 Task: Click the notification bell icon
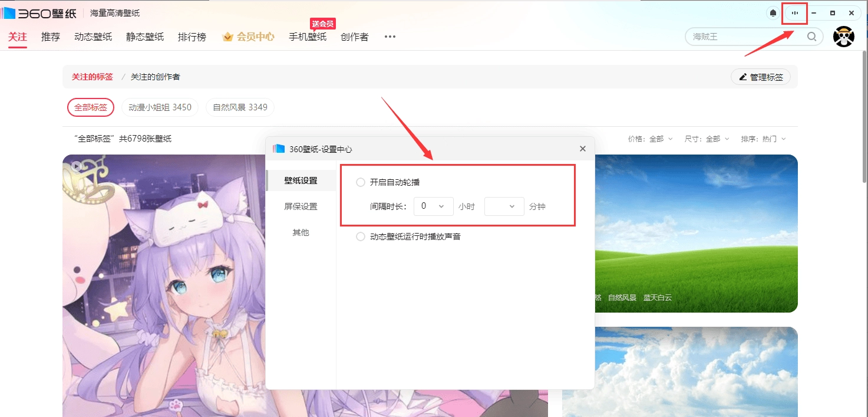pyautogui.click(x=772, y=12)
